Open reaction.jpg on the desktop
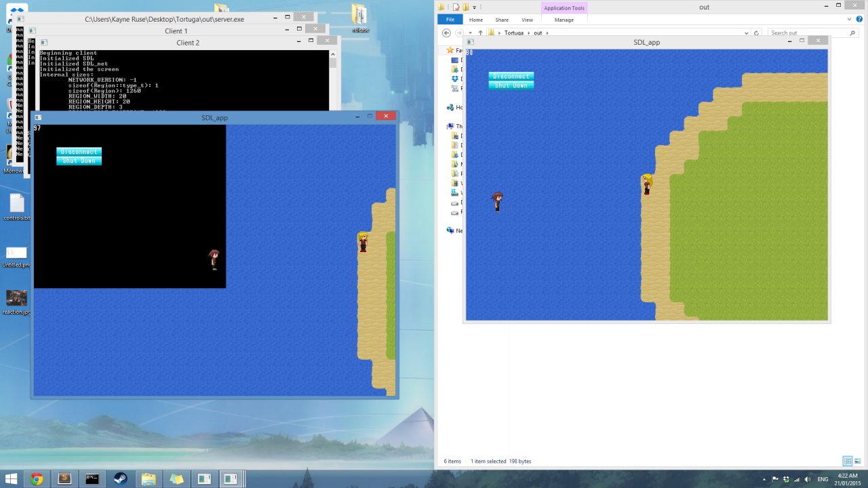868x488 pixels. click(x=17, y=302)
